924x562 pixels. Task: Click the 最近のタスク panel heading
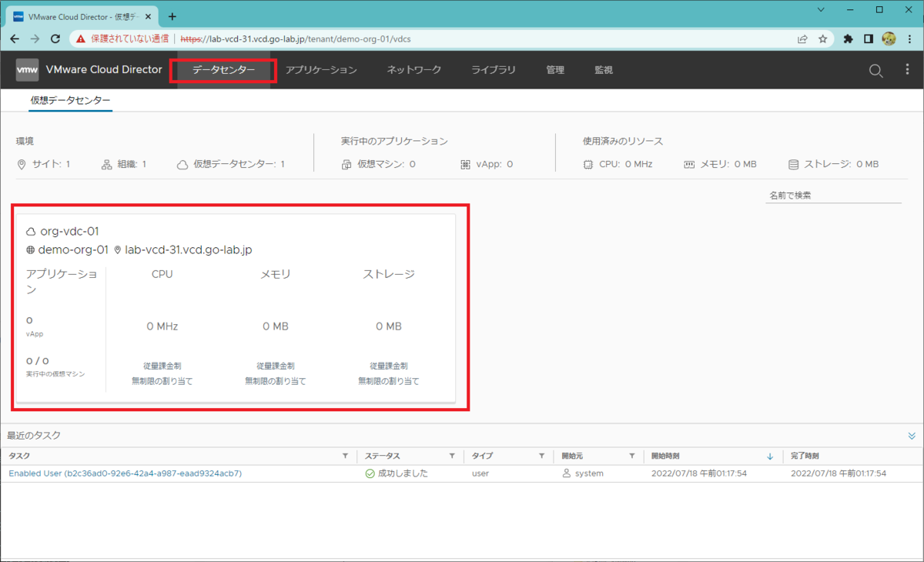pyautogui.click(x=34, y=436)
